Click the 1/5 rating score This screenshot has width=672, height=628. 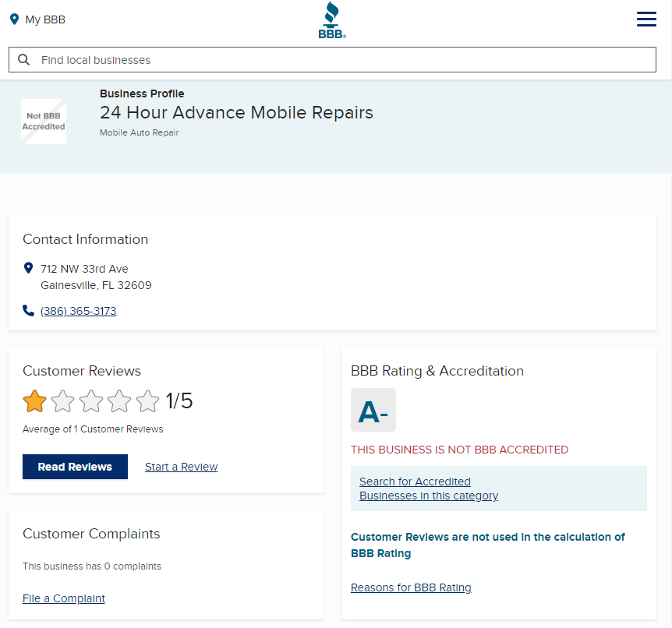click(179, 401)
